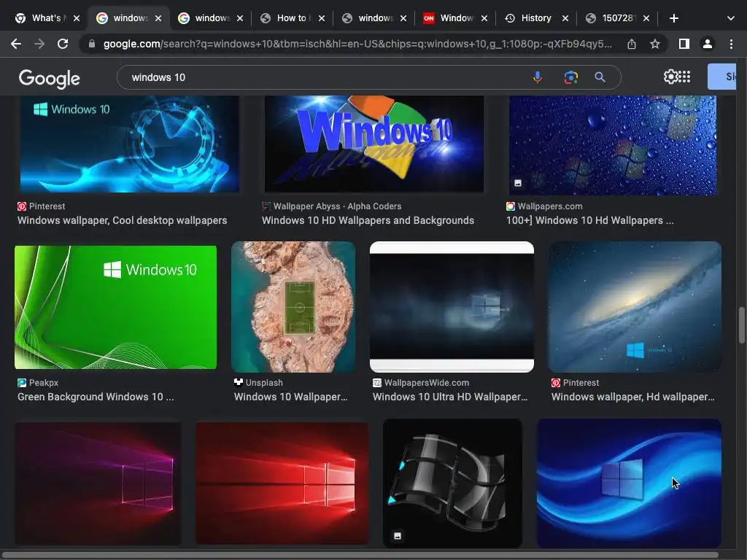747x560 pixels.
Task: Open the Chrome three-dot menu
Action: tap(731, 44)
